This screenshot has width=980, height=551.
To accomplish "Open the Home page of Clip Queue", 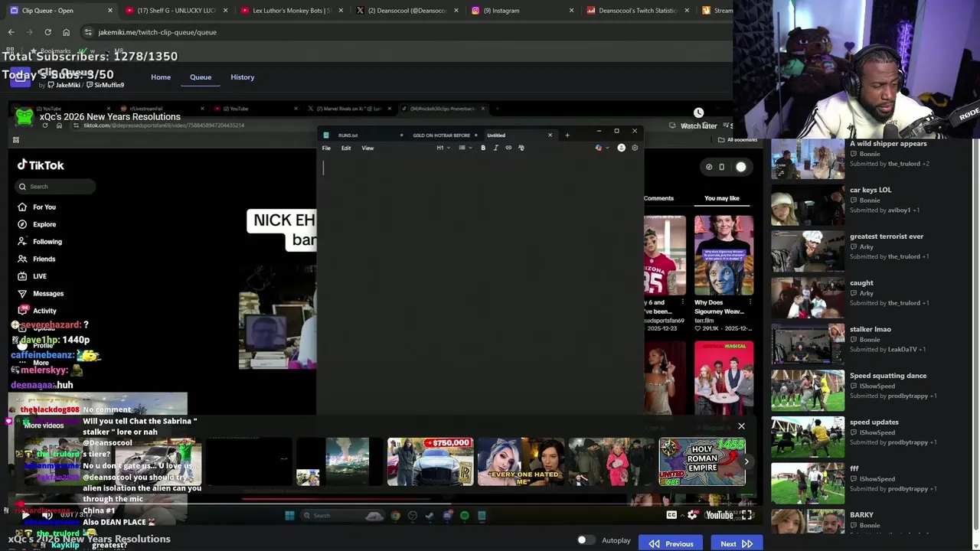I will point(161,77).
